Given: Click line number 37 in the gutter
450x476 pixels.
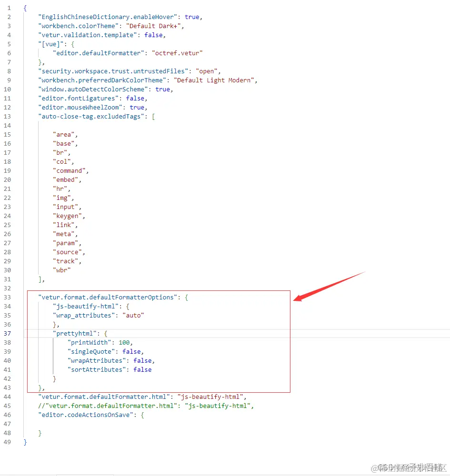Looking at the screenshot, I should [7, 334].
